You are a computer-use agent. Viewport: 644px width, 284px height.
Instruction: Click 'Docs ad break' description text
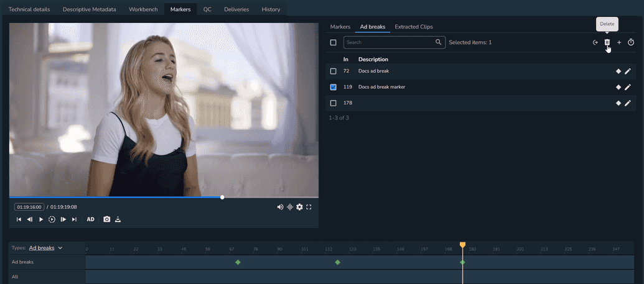coord(373,71)
